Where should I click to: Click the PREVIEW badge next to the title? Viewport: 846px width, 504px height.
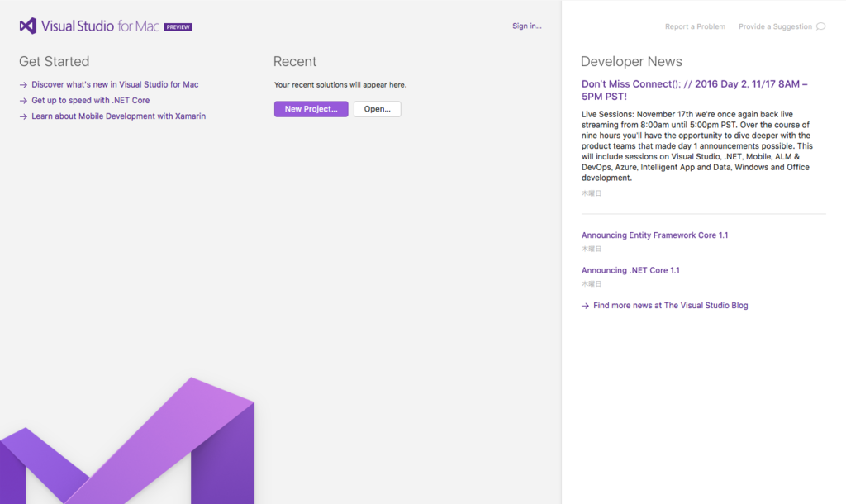point(178,27)
